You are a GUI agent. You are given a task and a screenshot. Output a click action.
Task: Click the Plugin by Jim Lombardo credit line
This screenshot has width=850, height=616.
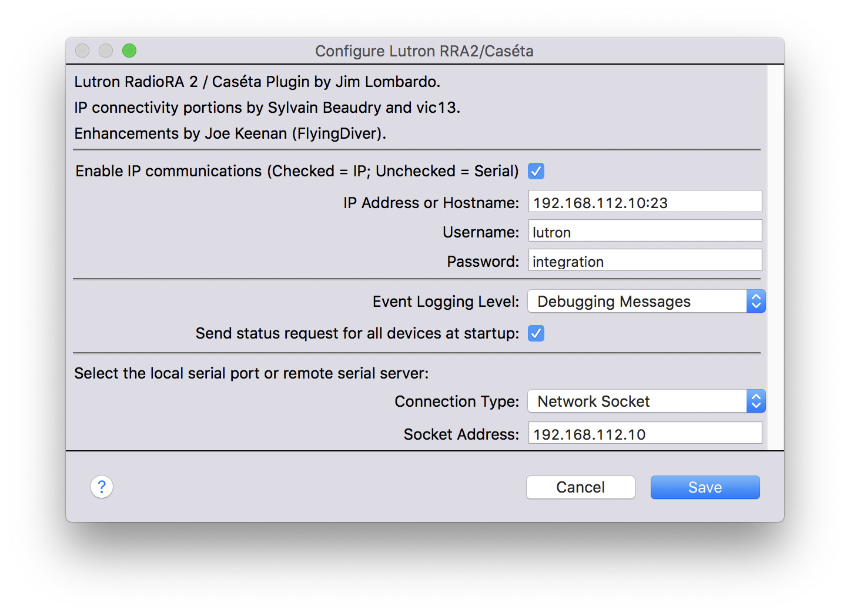tap(257, 82)
